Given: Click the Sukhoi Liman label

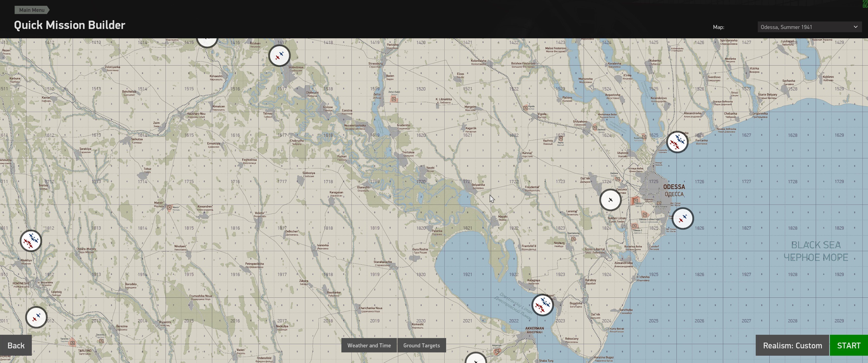Looking at the screenshot, I should (x=617, y=218).
